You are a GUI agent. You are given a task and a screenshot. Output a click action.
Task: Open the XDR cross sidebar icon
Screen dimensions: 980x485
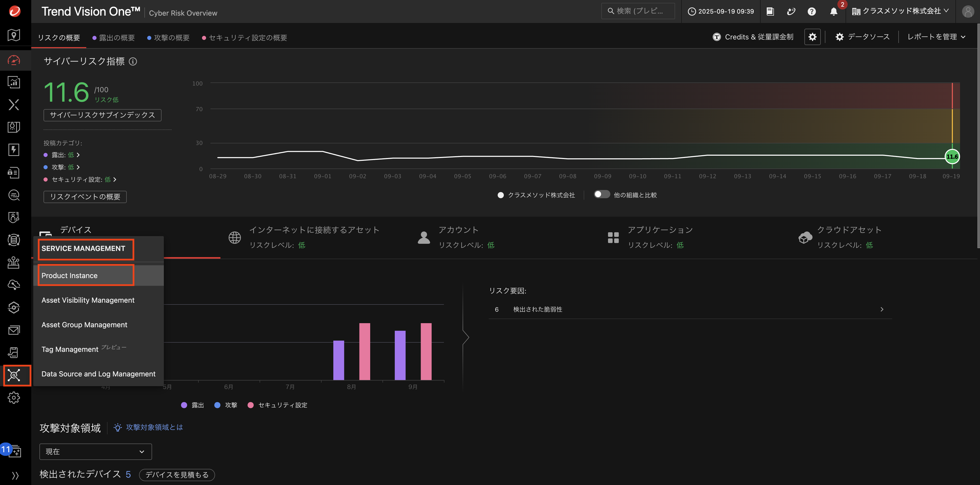pyautogui.click(x=14, y=105)
